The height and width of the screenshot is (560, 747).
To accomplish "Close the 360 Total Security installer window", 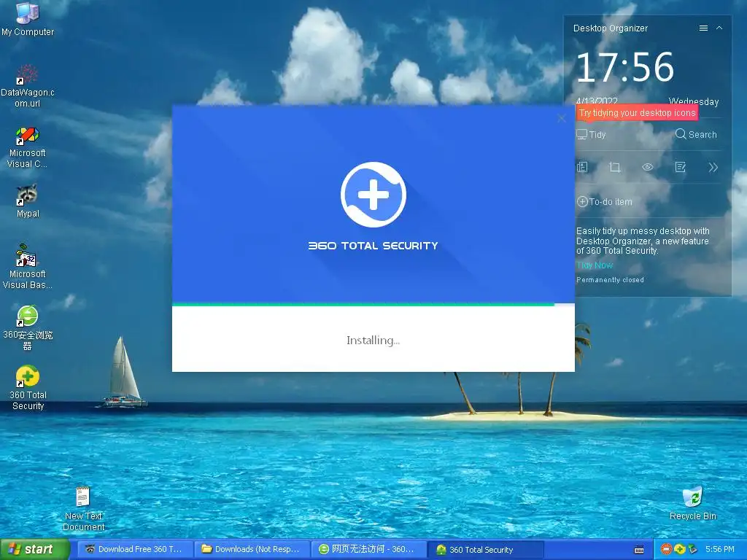I will point(562,118).
